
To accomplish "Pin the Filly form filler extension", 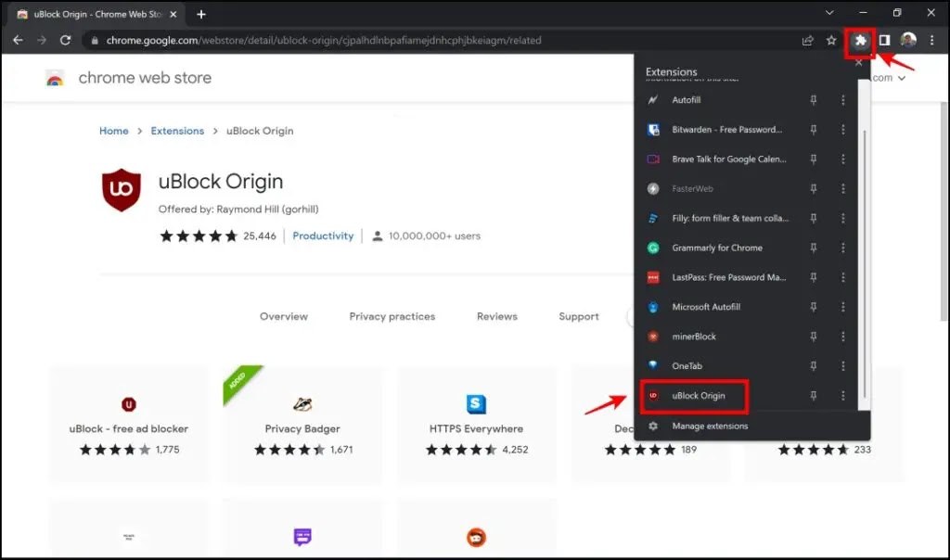I will [x=813, y=218].
